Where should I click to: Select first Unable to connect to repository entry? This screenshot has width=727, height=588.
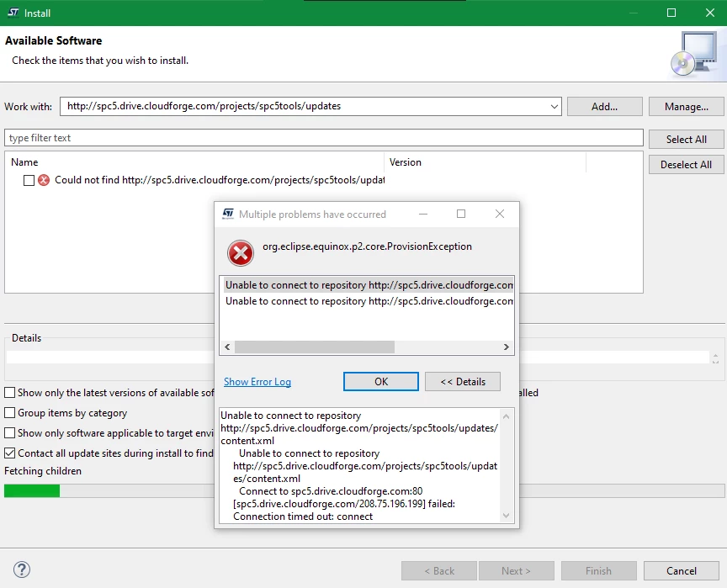(x=369, y=285)
